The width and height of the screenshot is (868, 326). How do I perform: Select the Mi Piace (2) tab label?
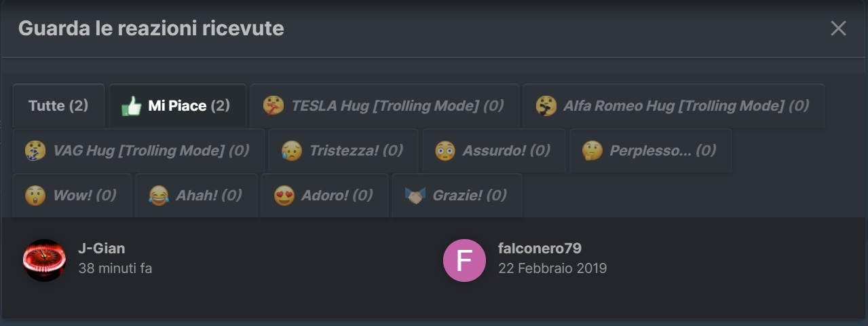(x=189, y=106)
